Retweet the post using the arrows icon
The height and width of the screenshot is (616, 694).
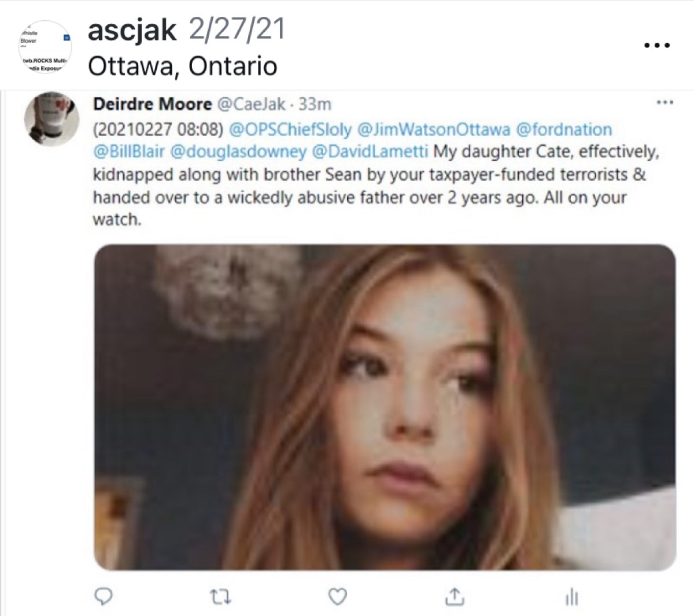[x=220, y=596]
